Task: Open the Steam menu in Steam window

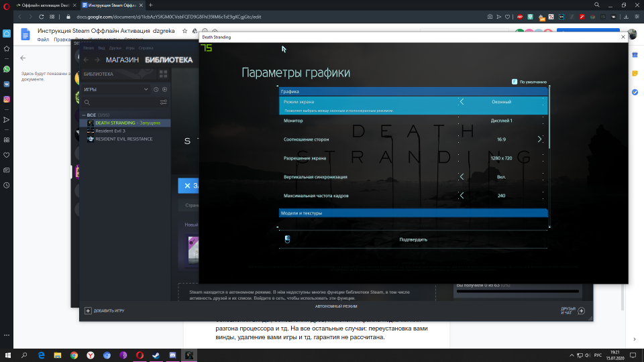Action: [x=89, y=48]
